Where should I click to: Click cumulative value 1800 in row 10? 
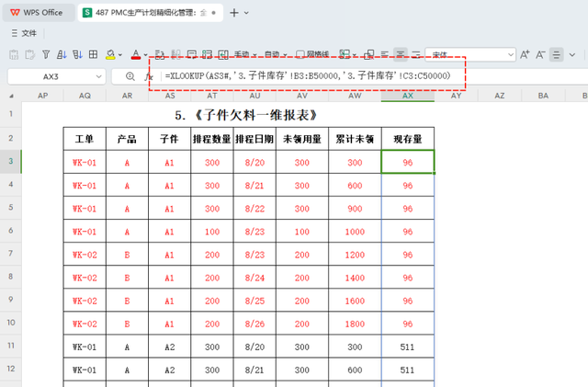click(x=355, y=324)
